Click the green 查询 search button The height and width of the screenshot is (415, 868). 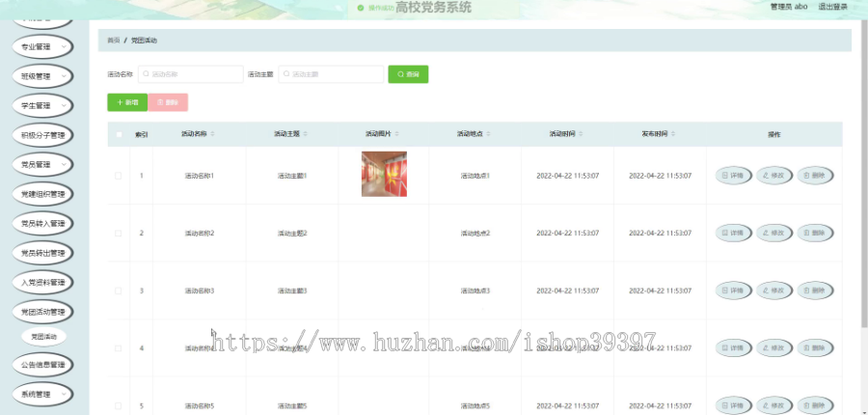(x=408, y=74)
